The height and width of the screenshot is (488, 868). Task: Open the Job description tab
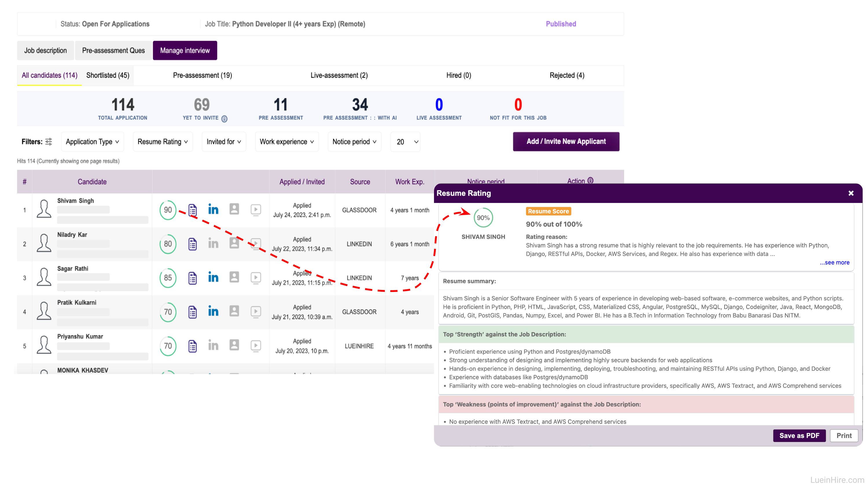point(45,51)
